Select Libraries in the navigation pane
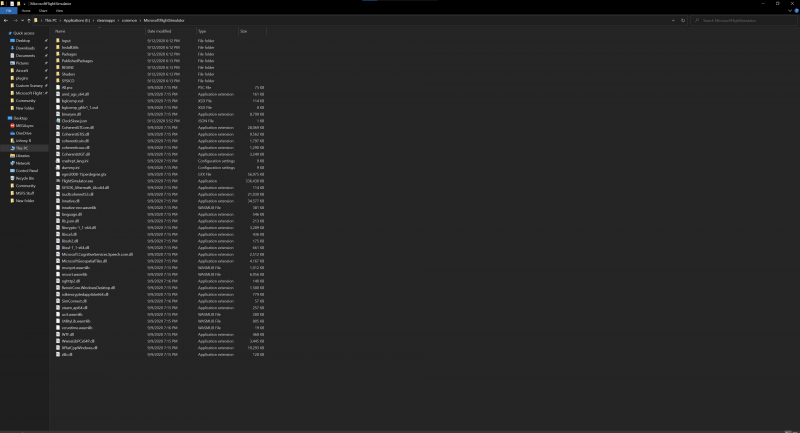Image resolution: width=800 pixels, height=433 pixels. click(22, 156)
